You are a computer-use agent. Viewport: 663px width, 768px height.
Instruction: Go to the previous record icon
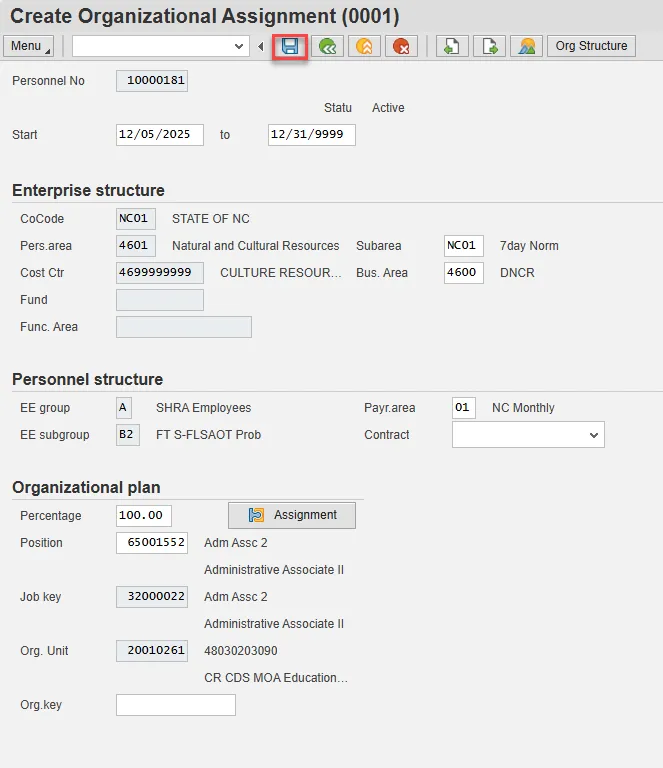click(x=452, y=46)
